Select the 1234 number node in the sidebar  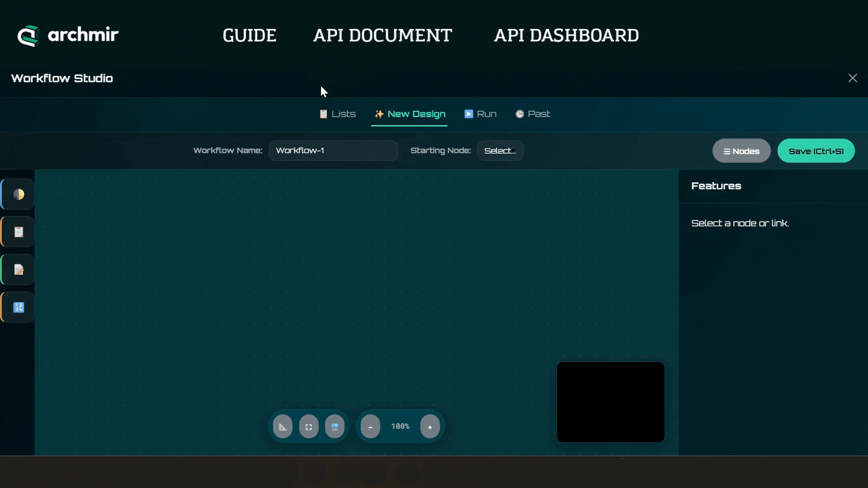(x=18, y=307)
